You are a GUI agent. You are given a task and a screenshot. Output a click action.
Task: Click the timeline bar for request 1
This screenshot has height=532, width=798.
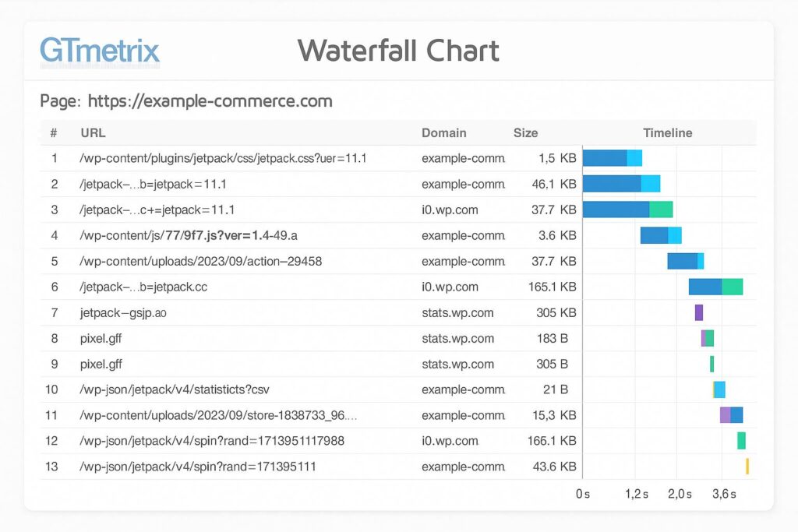[612, 158]
